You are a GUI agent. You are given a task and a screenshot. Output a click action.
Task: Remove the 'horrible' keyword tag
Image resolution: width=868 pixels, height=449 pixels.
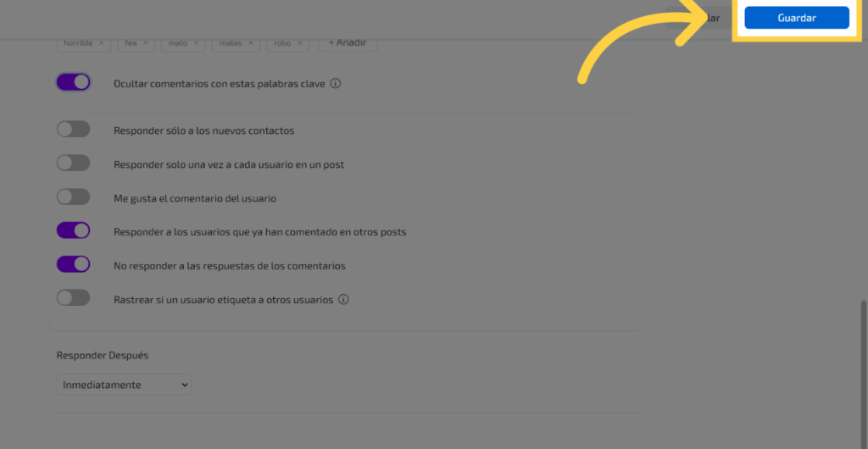pos(101,43)
